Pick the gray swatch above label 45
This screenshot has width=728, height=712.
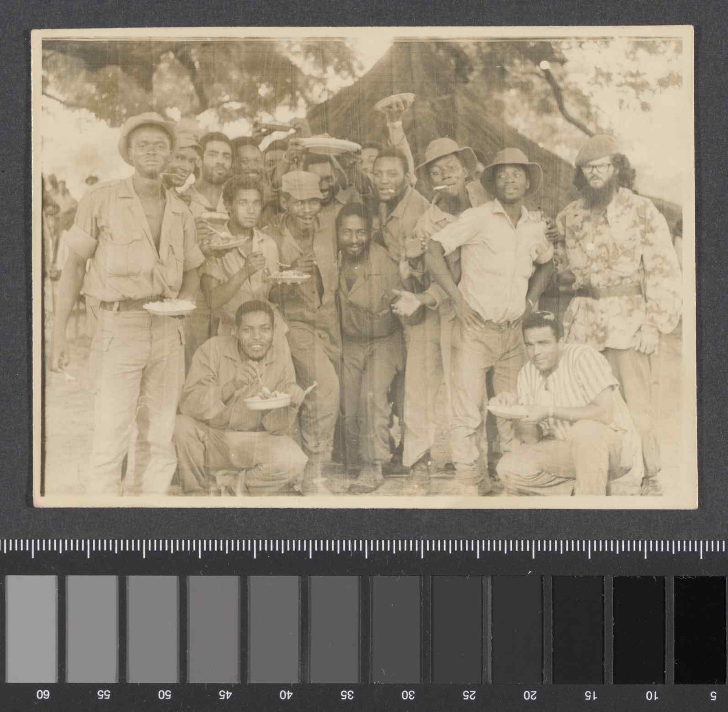(x=213, y=629)
